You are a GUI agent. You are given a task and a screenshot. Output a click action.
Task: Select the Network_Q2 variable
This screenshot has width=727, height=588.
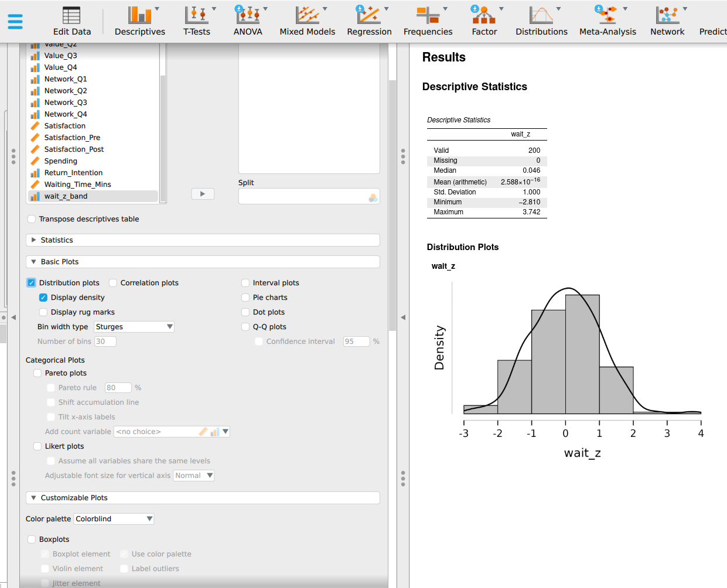point(93,91)
